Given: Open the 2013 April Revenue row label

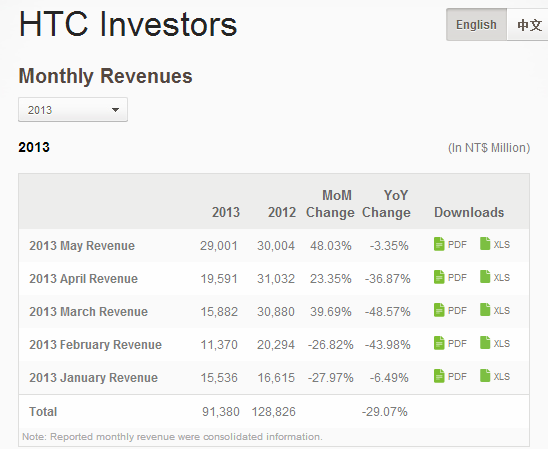Looking at the screenshot, I should pos(84,279).
